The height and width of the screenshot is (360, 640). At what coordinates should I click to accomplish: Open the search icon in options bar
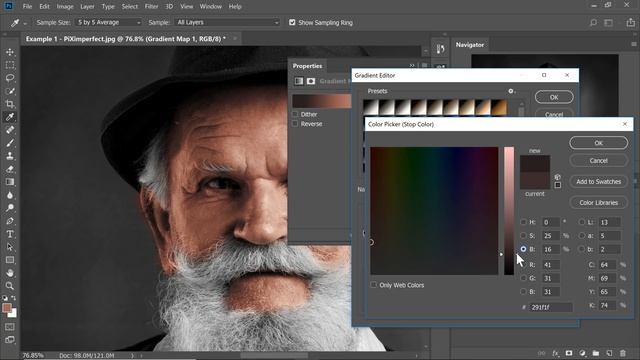pos(593,23)
